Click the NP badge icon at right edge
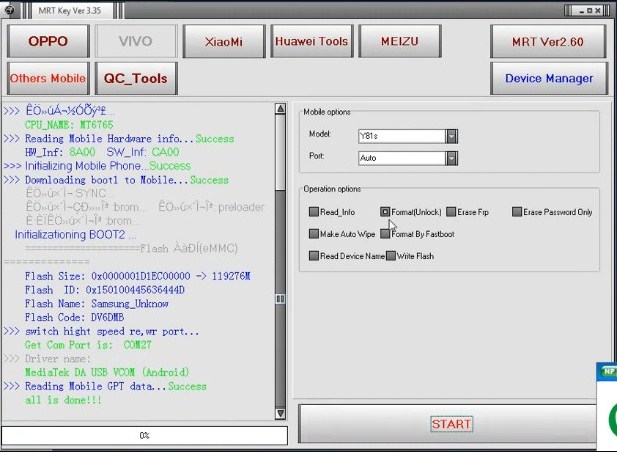 (608, 371)
